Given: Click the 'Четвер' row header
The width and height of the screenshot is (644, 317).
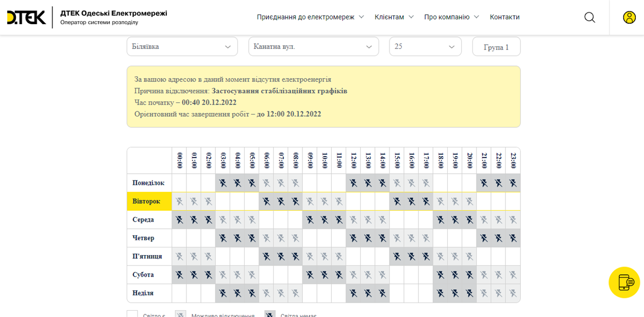Looking at the screenshot, I should (x=149, y=238).
